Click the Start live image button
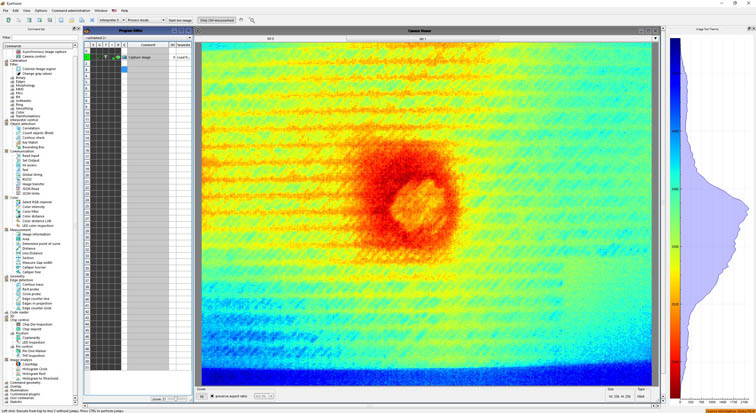This screenshot has width=756, height=413. [x=181, y=20]
